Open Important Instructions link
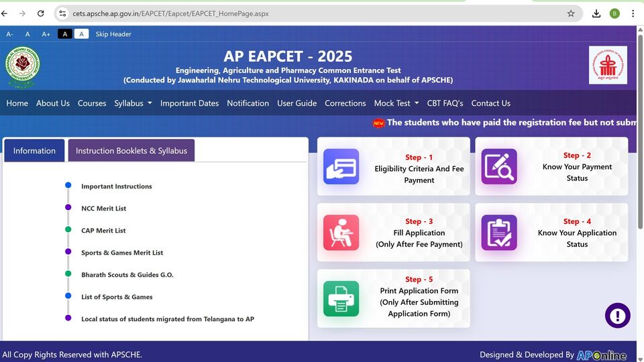The width and height of the screenshot is (644, 362). (117, 186)
